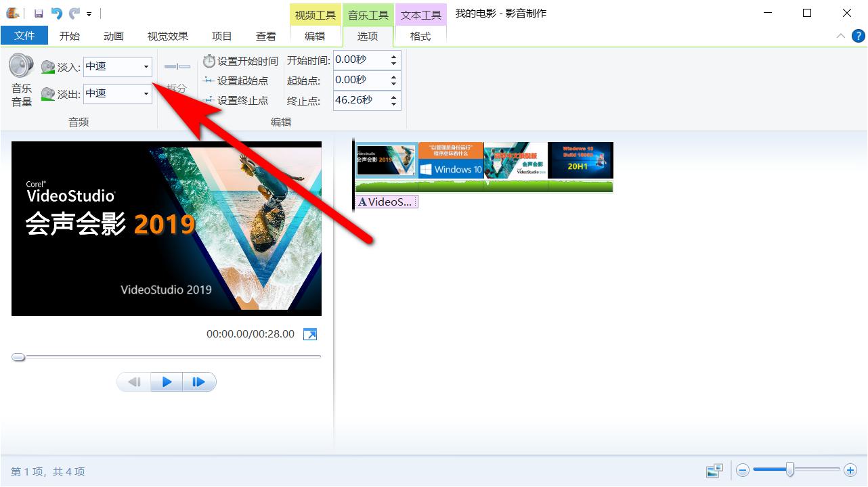Viewport: 868px width, 487px height.
Task: Select the VideoS... caption clip in timeline
Action: pos(386,201)
